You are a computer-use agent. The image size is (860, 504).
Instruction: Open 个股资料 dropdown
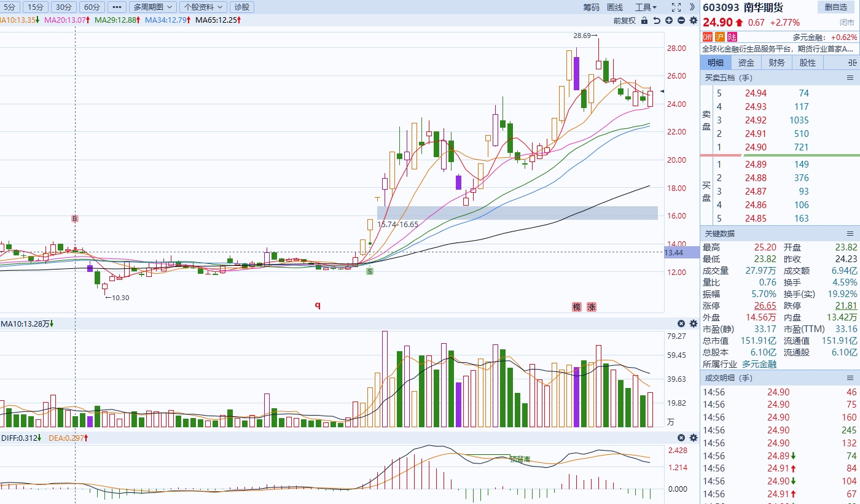coord(203,7)
